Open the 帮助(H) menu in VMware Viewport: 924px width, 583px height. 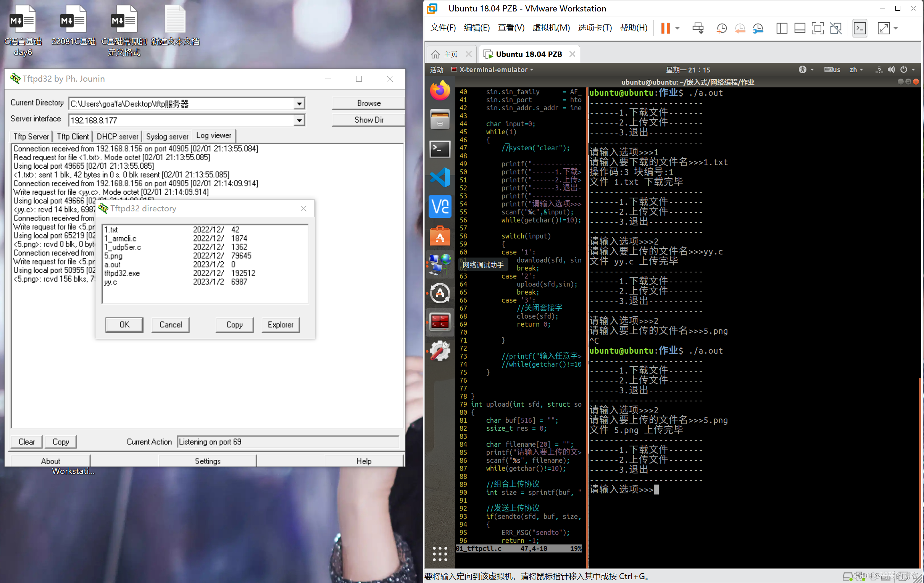coord(634,27)
